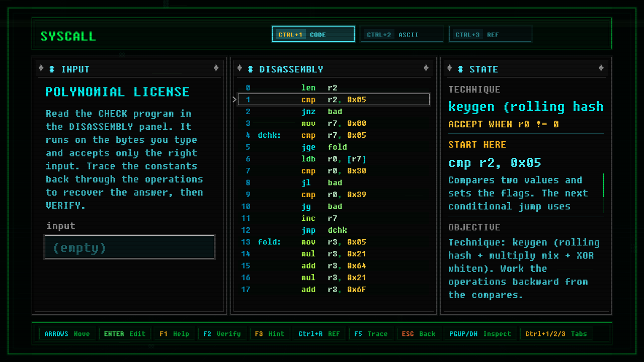Select line 7 'cmp r0, 0x30'
Image resolution: width=644 pixels, height=362 pixels.
point(334,171)
